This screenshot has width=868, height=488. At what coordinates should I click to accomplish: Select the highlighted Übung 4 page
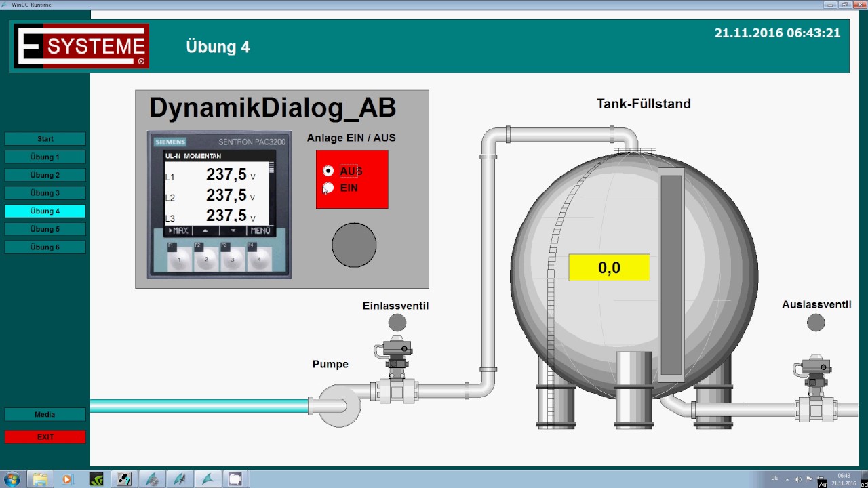coord(45,211)
